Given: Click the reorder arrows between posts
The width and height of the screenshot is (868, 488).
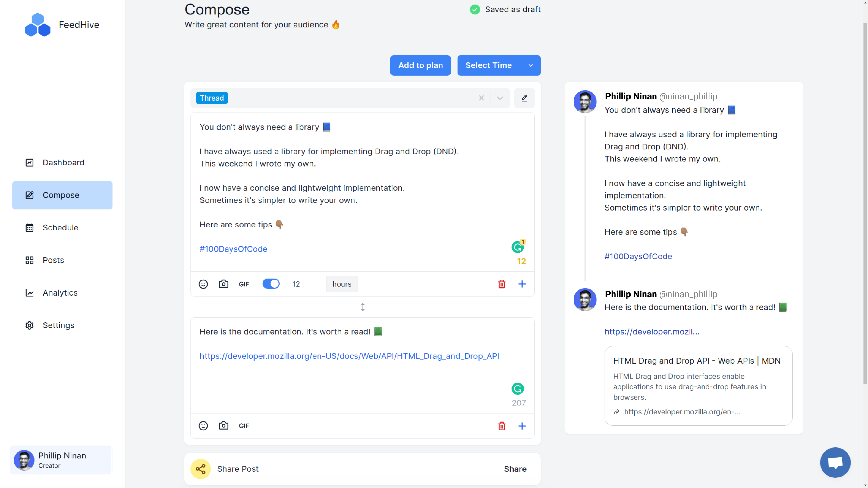Looking at the screenshot, I should point(363,307).
